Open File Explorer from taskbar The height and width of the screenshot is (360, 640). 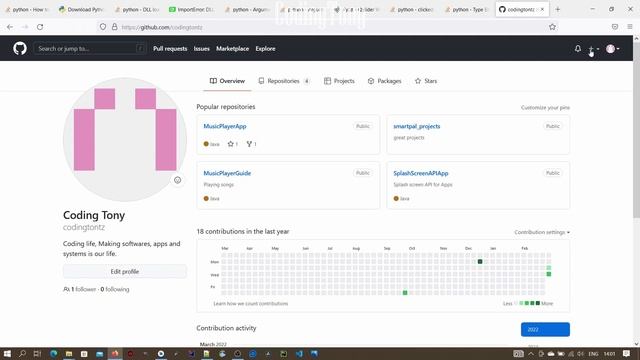69,353
